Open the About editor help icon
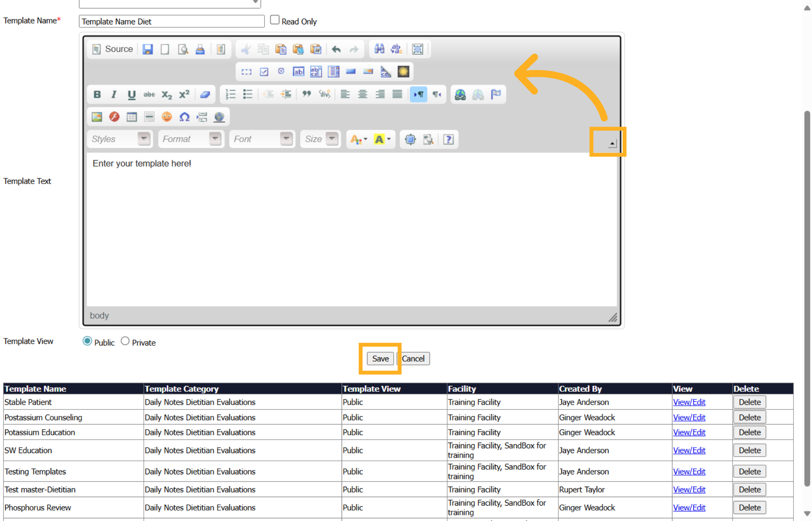Screen dimensions: 812x521 448,139
